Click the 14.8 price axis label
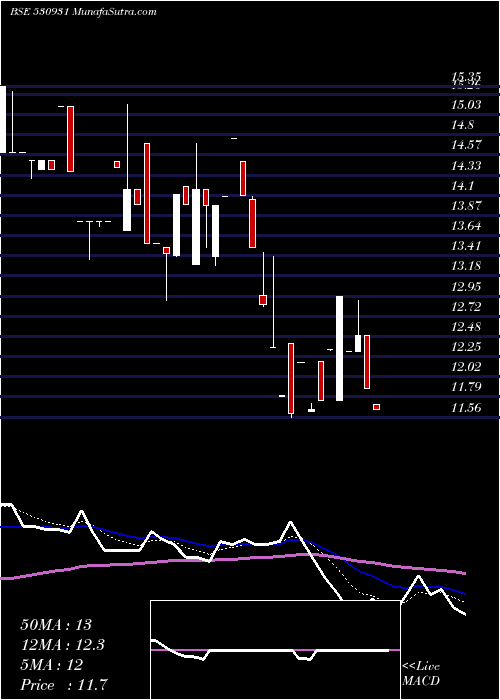This screenshot has width=500, height=700. click(462, 125)
